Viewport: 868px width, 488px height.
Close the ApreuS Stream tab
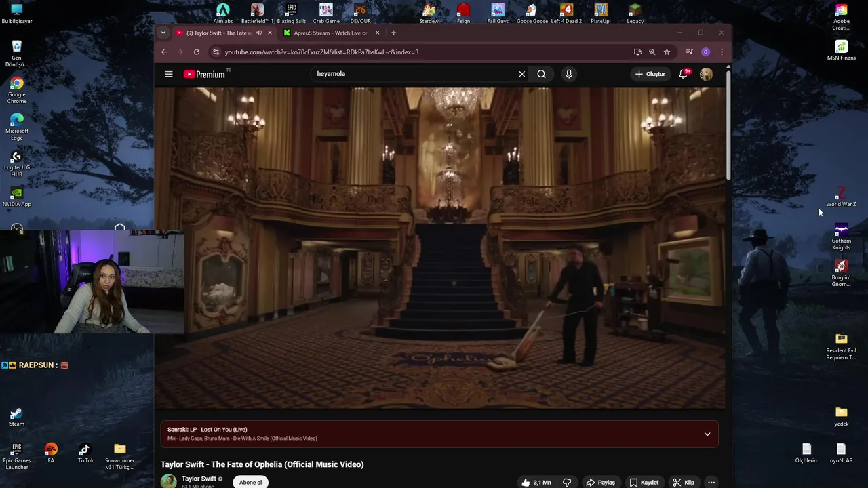click(378, 33)
